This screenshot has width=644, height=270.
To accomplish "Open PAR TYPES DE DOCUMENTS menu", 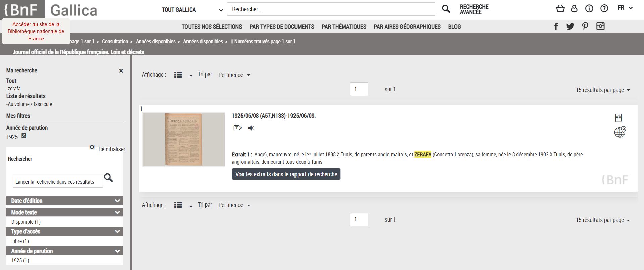I will pos(282,27).
